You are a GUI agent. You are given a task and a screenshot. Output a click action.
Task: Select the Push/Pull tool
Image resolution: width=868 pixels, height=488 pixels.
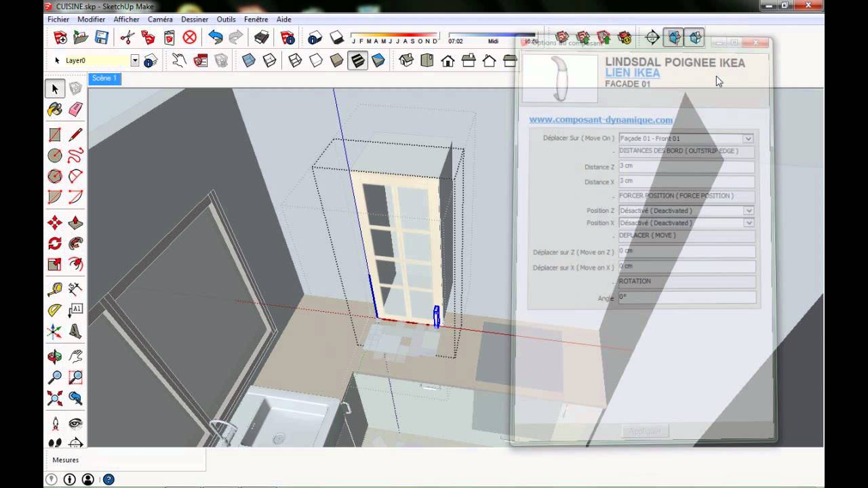[x=75, y=223]
